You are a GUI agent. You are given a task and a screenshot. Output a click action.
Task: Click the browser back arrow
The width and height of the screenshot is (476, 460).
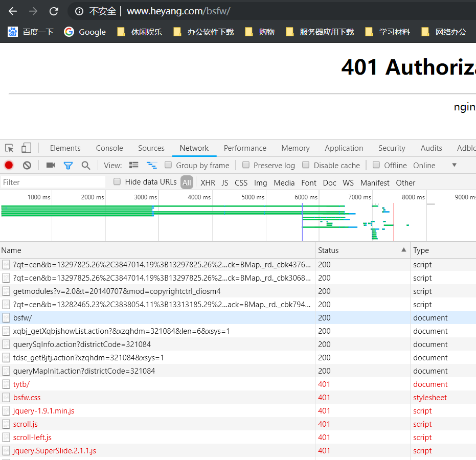coord(13,11)
